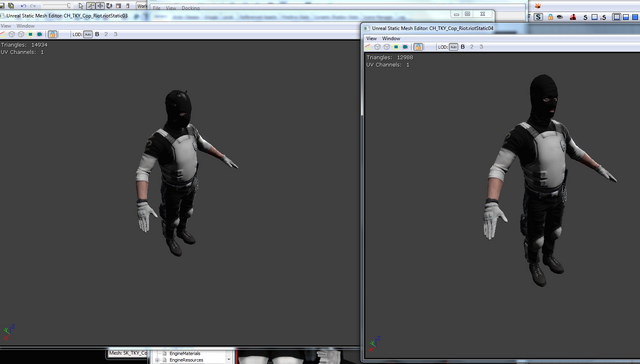
Task: Open View menu in riotStatic04 editor
Action: pyautogui.click(x=371, y=38)
